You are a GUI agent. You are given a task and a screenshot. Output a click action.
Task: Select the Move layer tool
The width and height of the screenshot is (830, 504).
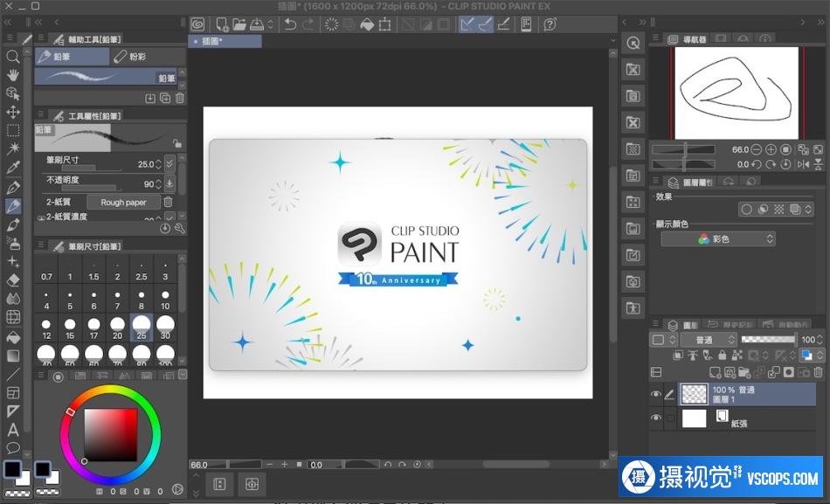(x=13, y=112)
